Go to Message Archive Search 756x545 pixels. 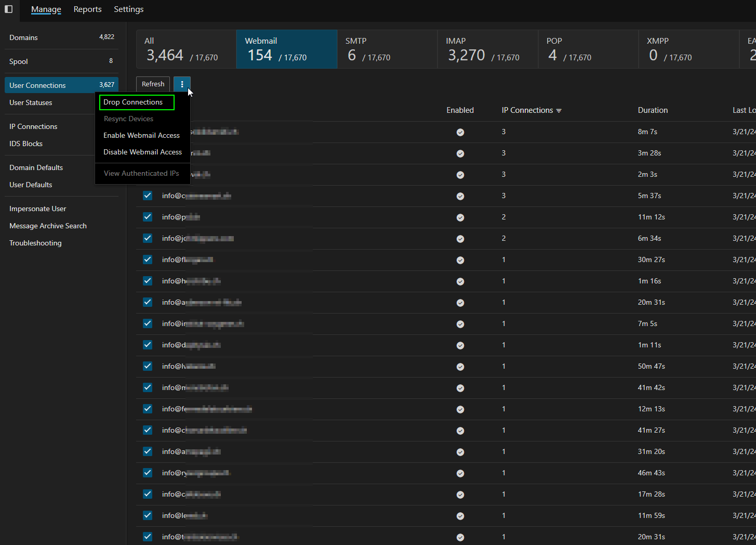[x=48, y=226]
